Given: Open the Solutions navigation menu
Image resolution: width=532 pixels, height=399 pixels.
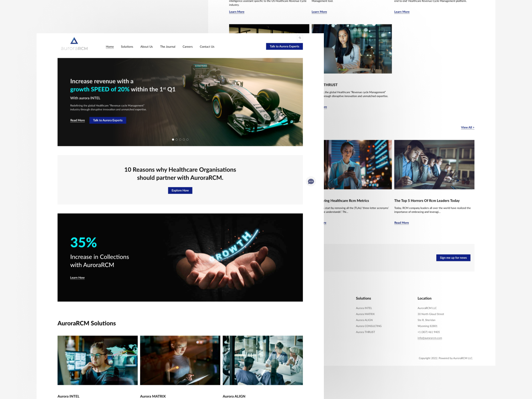Looking at the screenshot, I should pyautogui.click(x=127, y=47).
